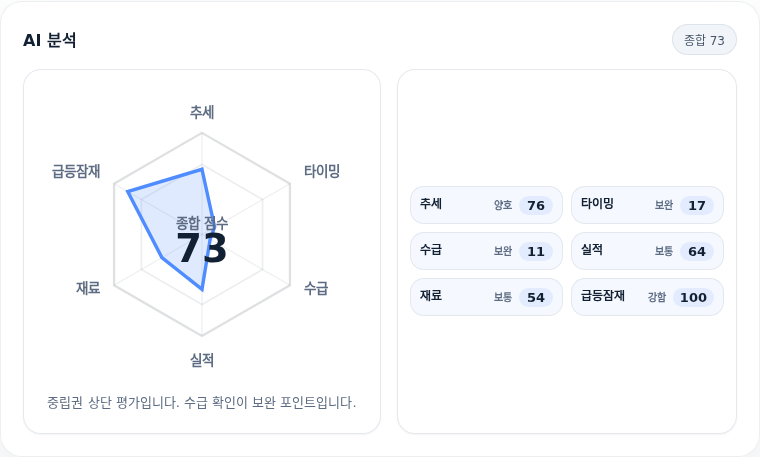The height and width of the screenshot is (457, 760).
Task: Click the 실적 axis label on radar chart
Action: [x=202, y=360]
